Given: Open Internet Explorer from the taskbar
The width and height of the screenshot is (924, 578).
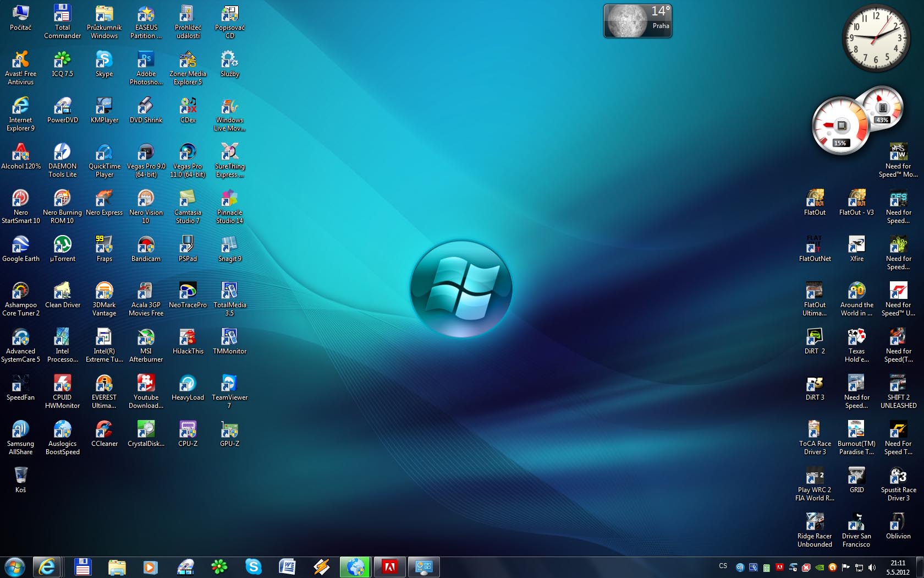Looking at the screenshot, I should [x=47, y=567].
